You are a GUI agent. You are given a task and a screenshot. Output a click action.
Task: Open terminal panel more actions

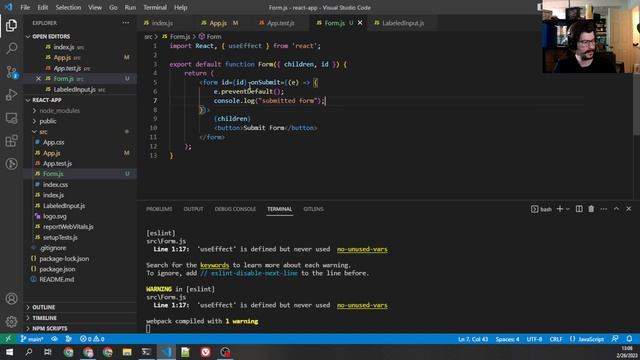click(604, 209)
